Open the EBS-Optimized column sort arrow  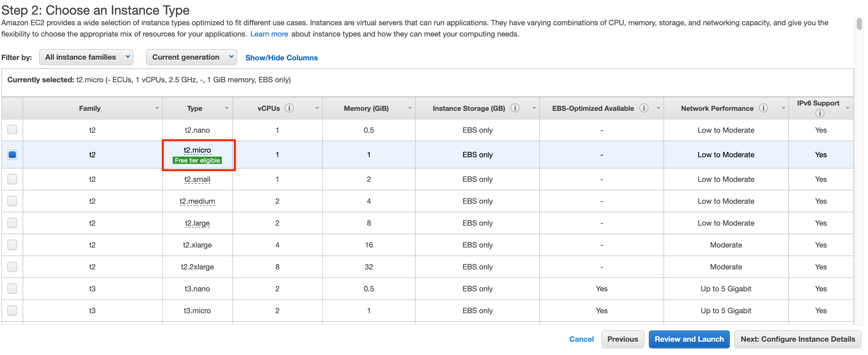click(658, 108)
